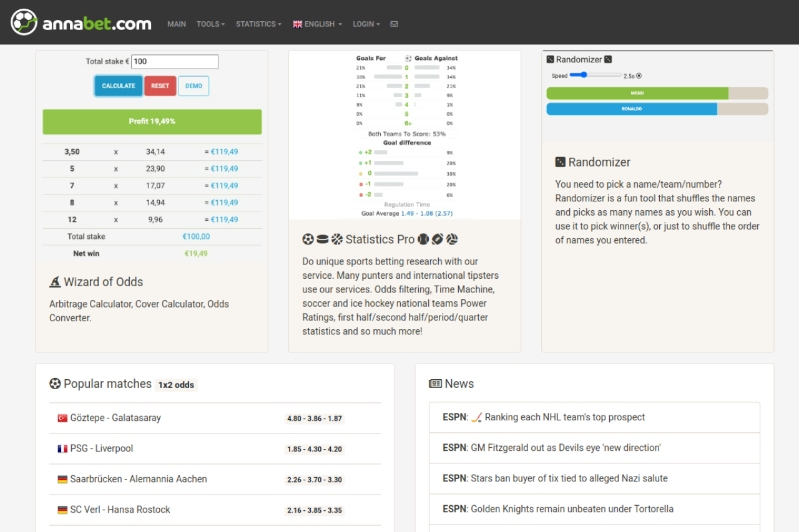Screen dimensions: 799x532
Task: Select the radio button next to 2.5s
Action: (639, 76)
